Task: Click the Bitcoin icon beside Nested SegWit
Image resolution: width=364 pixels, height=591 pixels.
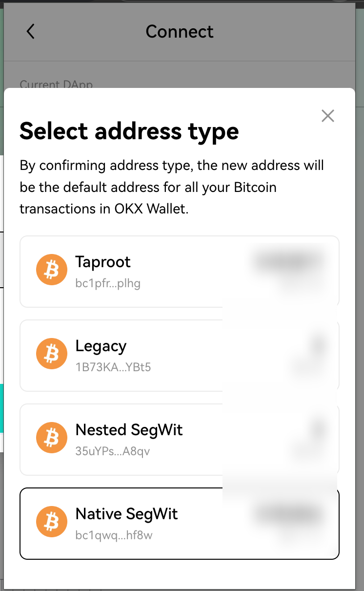Action: click(51, 438)
